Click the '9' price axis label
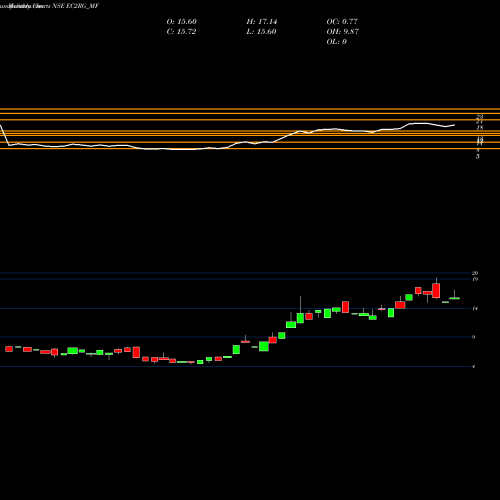The width and height of the screenshot is (500, 500). pos(473,337)
